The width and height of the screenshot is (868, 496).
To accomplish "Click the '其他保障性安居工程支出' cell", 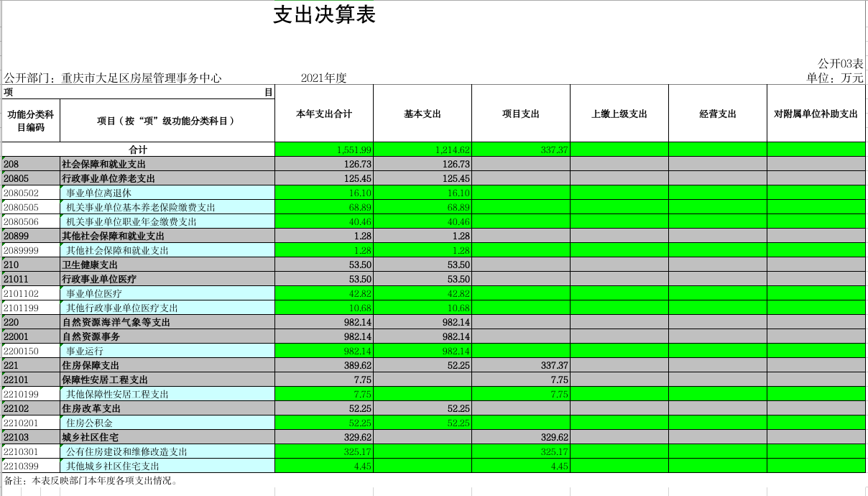I will (x=167, y=394).
